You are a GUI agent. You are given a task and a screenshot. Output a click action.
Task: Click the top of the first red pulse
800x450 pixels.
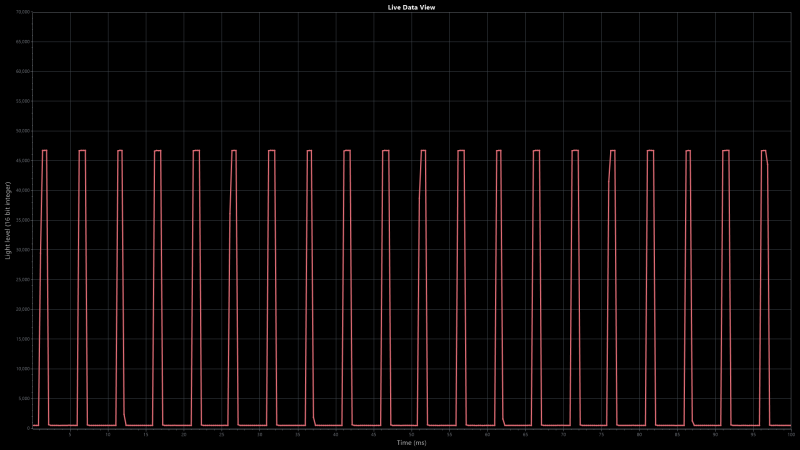[x=44, y=150]
